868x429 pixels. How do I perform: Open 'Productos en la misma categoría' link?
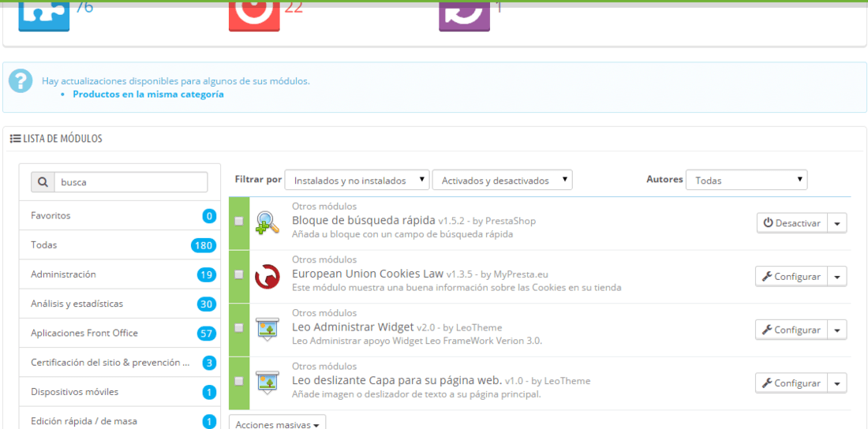click(x=148, y=94)
